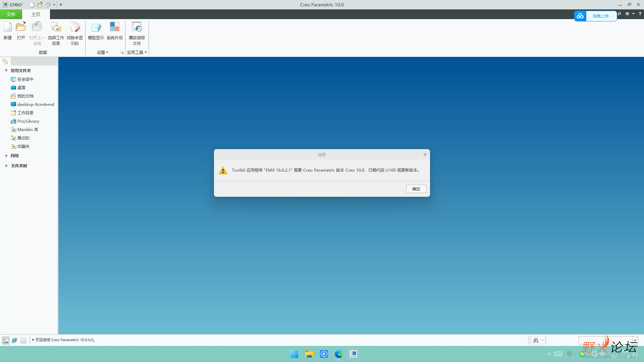Viewport: 644px width, 362px height.
Task: Click the Chinese IME 中 indicator
Action: (570, 354)
